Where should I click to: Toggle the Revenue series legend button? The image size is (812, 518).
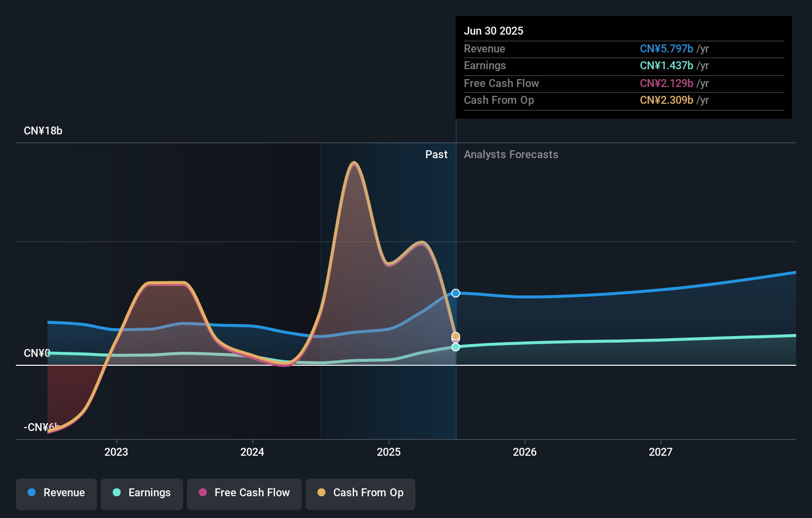click(56, 494)
